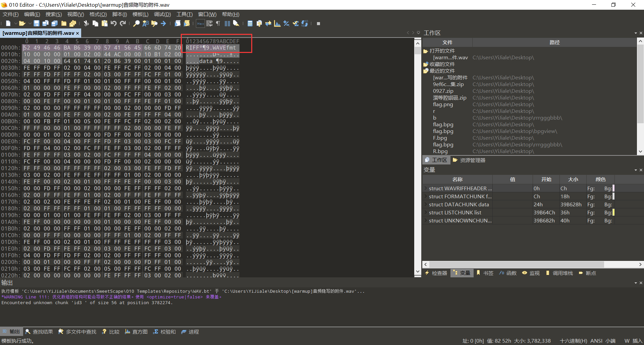Click the hex editor scroll down arrow
Image resolution: width=644 pixels, height=345 pixels.
[418, 272]
